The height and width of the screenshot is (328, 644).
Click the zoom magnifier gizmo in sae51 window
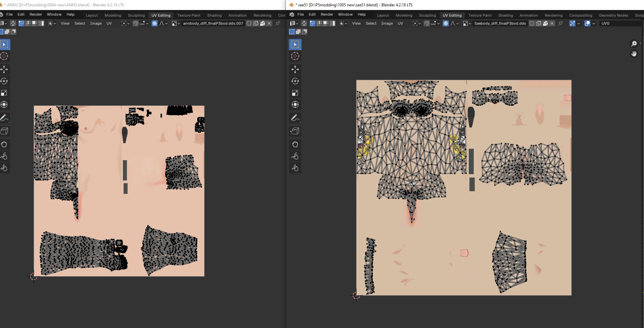pyautogui.click(x=634, y=44)
